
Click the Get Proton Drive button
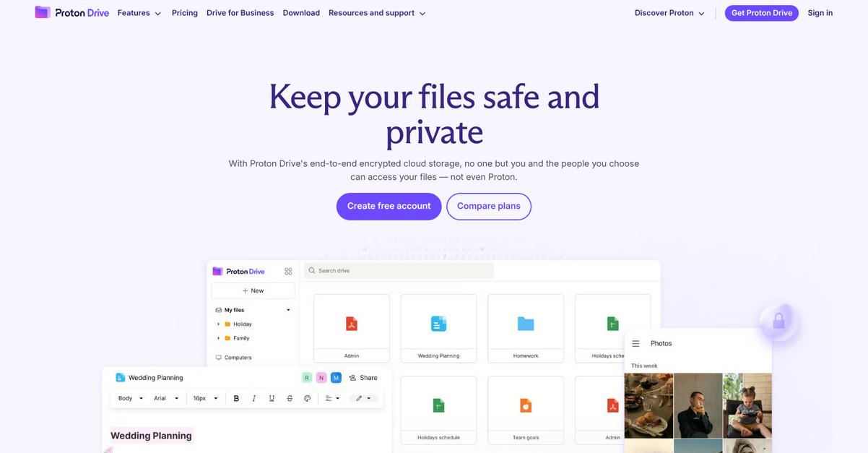pyautogui.click(x=762, y=13)
